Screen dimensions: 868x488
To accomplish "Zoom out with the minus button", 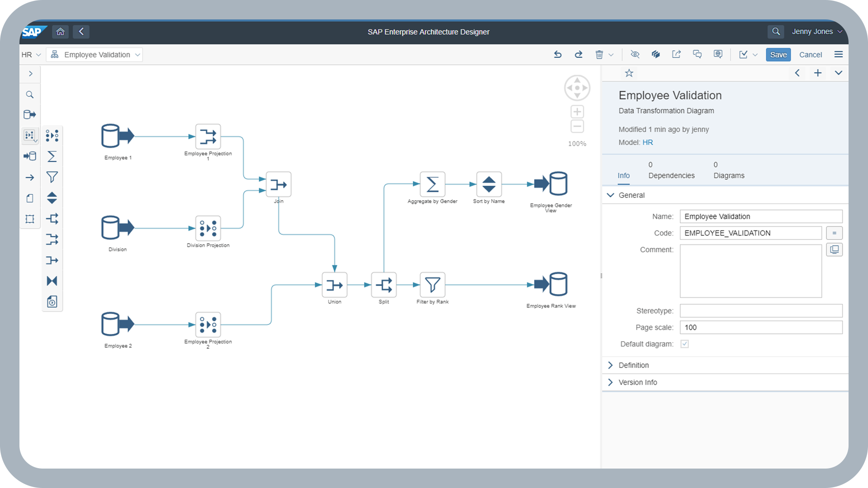I will [577, 127].
